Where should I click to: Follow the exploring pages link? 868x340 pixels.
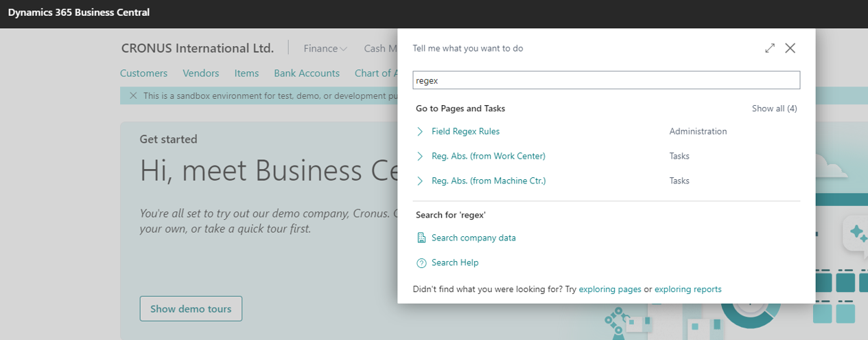coord(609,289)
